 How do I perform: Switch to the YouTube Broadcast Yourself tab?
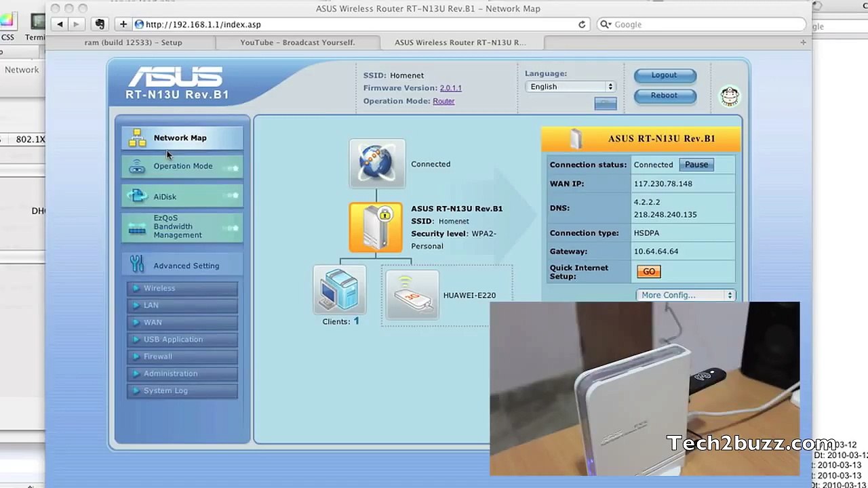tap(297, 42)
